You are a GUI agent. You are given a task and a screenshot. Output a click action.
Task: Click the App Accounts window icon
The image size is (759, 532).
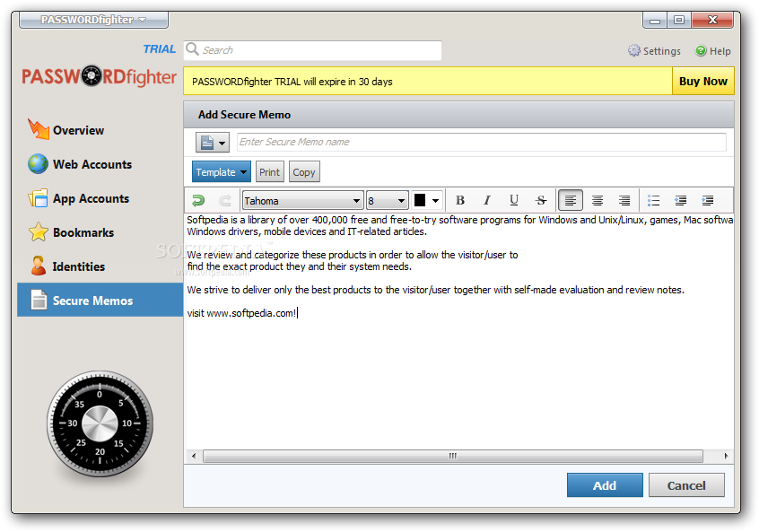38,198
